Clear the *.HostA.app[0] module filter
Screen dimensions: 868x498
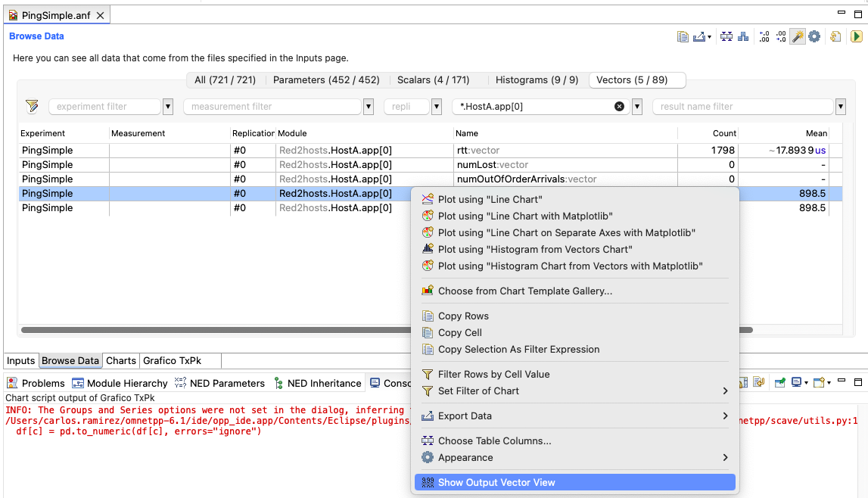[x=620, y=106]
